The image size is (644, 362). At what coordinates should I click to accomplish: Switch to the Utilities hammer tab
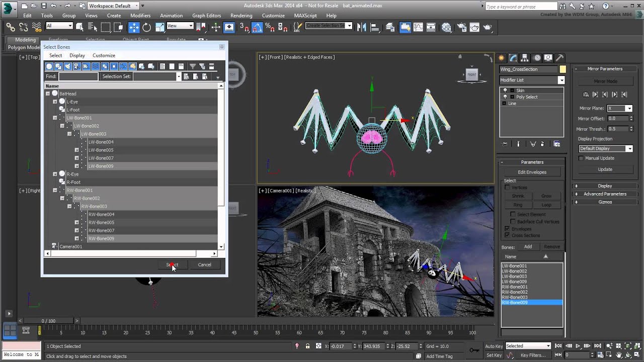[x=560, y=58]
